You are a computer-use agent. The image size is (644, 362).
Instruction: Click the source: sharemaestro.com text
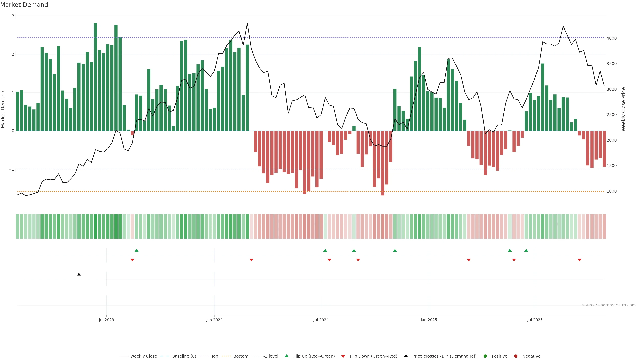609,305
